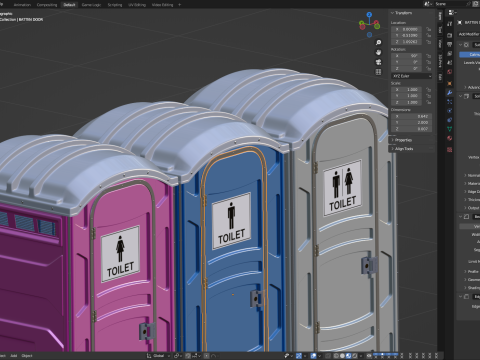Toggle lock on Location X

429,29
